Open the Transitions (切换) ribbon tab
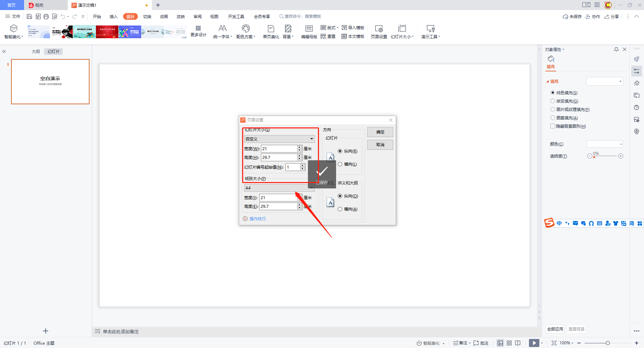 pyautogui.click(x=147, y=16)
